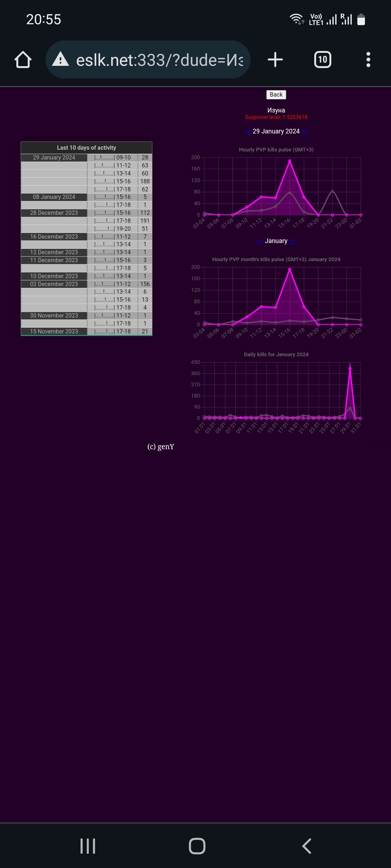The height and width of the screenshot is (868, 391).
Task: Tap Android back navigation arrow
Action: [x=306, y=846]
